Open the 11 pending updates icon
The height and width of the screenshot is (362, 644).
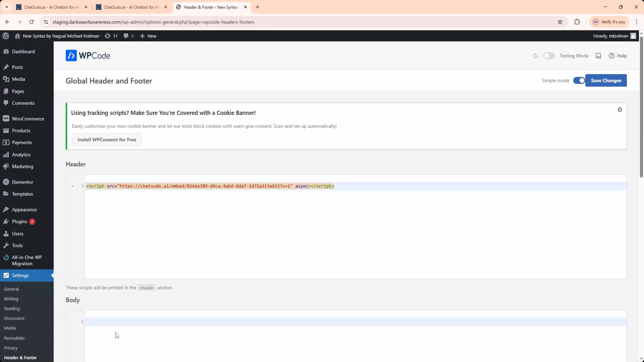[x=111, y=36]
